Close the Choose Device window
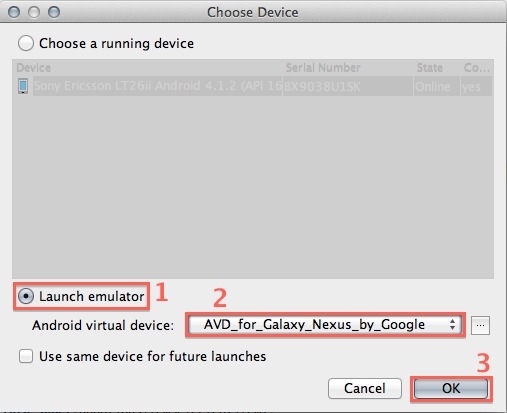The image size is (507, 413). [14, 12]
